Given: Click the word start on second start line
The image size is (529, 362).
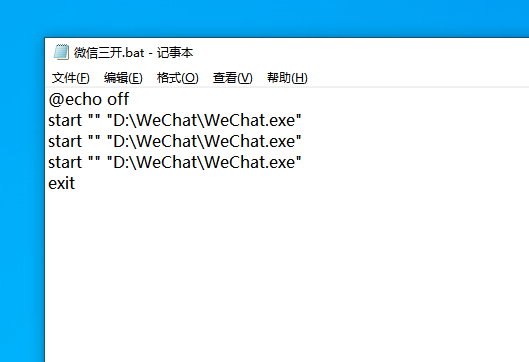Looking at the screenshot, I should pos(65,142).
